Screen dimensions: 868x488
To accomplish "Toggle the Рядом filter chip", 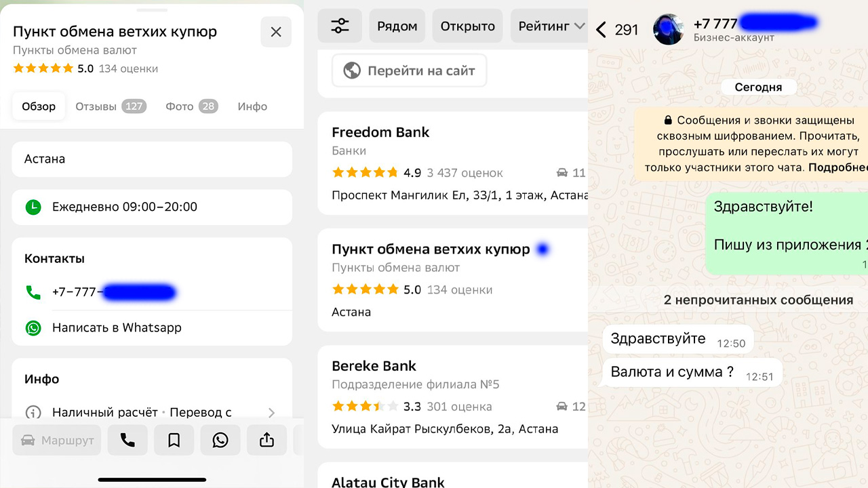I will click(397, 26).
